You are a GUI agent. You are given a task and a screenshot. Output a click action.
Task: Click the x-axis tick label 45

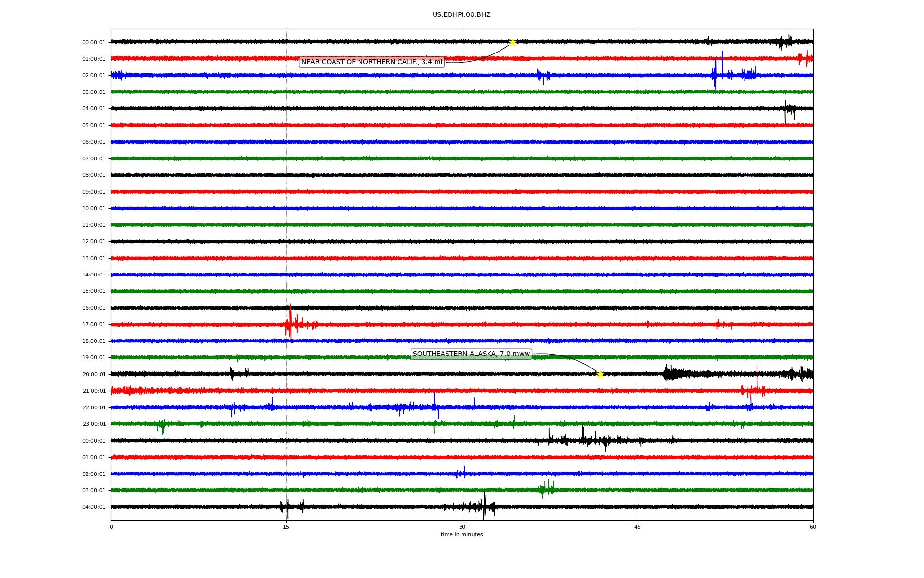pyautogui.click(x=638, y=527)
